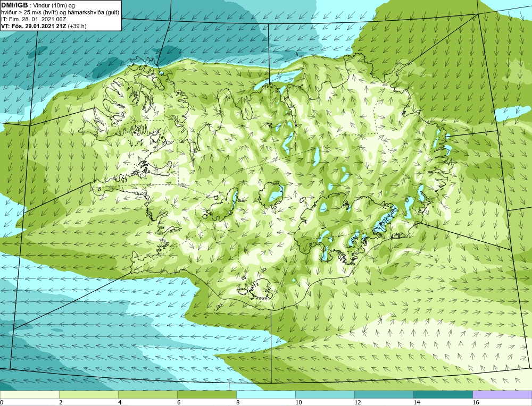Click the legend value label '10'
The height and width of the screenshot is (406, 532).
coord(298,402)
